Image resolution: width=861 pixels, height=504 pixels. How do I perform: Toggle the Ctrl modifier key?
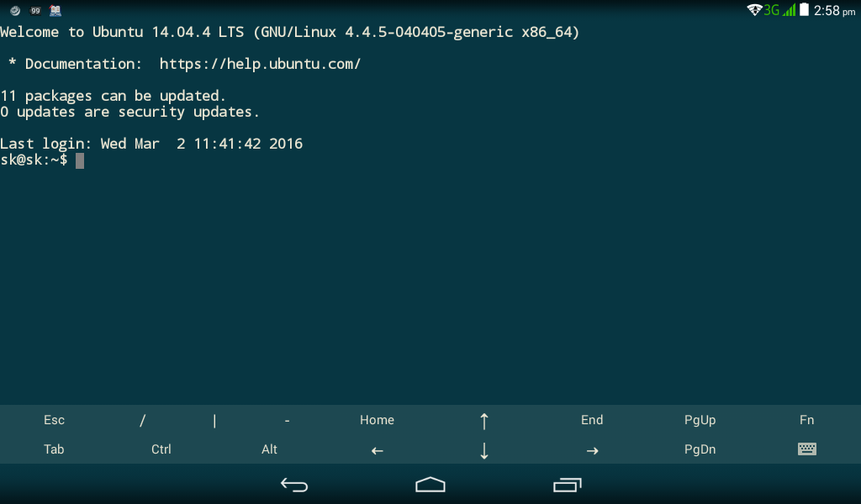(x=161, y=449)
